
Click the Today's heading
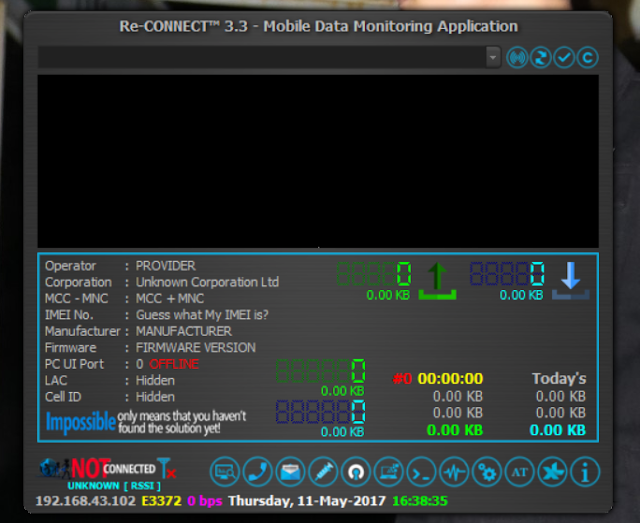(x=559, y=378)
